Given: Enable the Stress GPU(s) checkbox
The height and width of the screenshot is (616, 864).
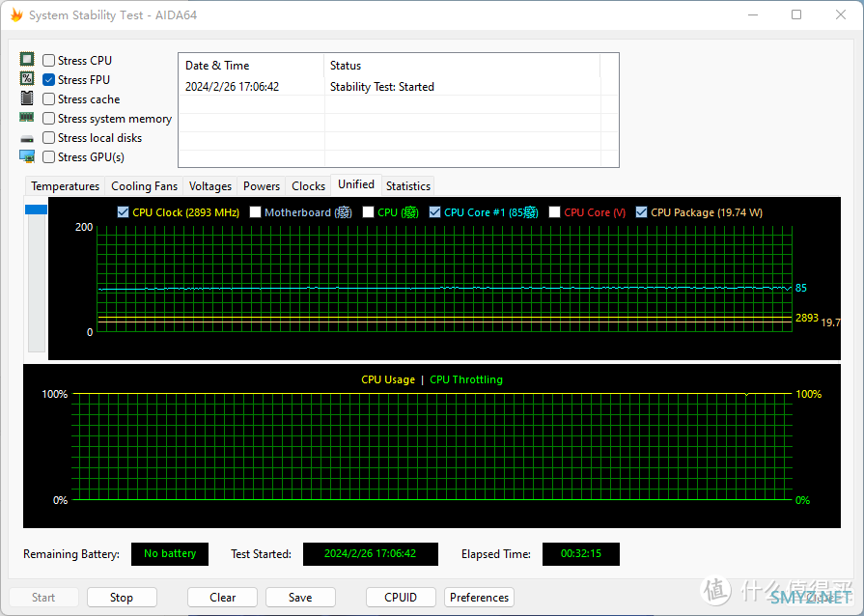Looking at the screenshot, I should click(x=49, y=157).
